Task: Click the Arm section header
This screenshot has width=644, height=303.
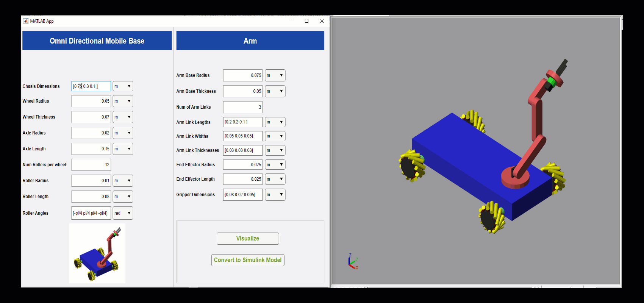Action: point(250,41)
